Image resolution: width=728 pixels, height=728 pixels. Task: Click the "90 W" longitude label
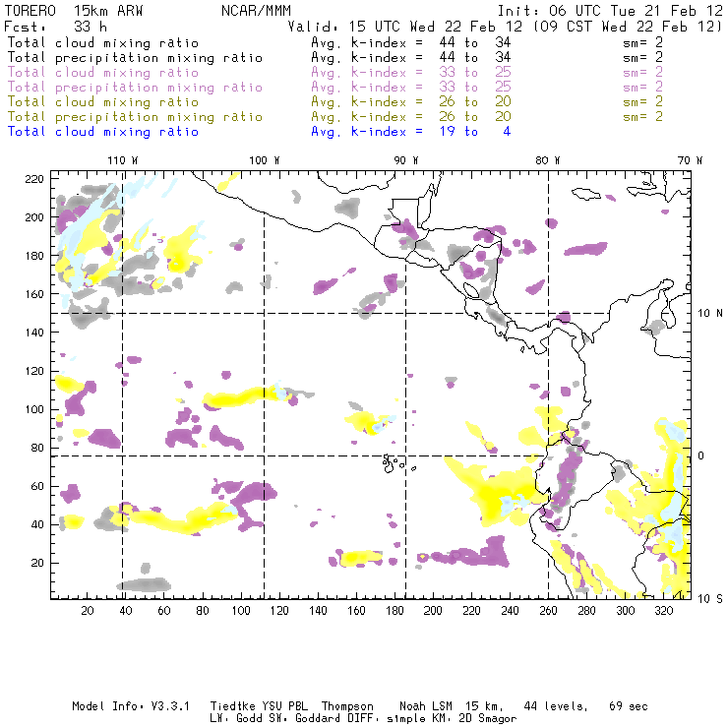pos(406,160)
